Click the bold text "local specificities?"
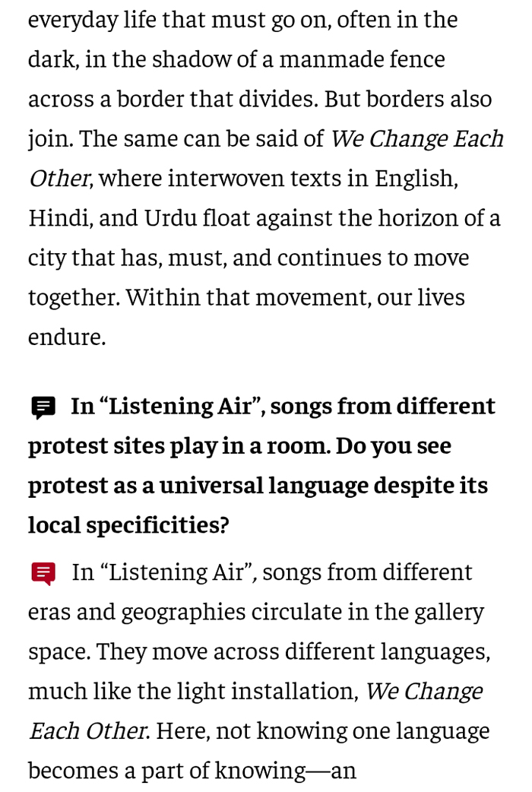This screenshot has width=532, height=792. pyautogui.click(x=128, y=525)
